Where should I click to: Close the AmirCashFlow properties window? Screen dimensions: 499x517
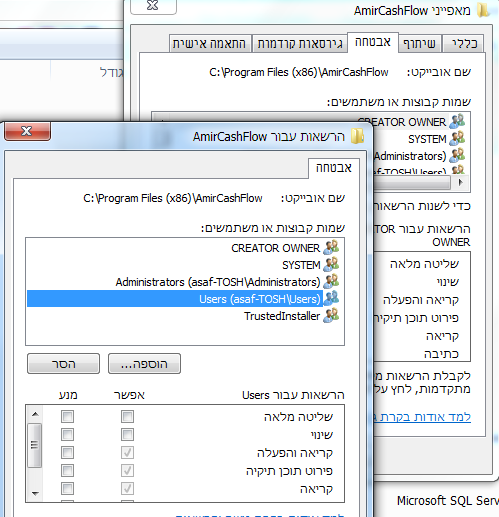click(x=153, y=6)
